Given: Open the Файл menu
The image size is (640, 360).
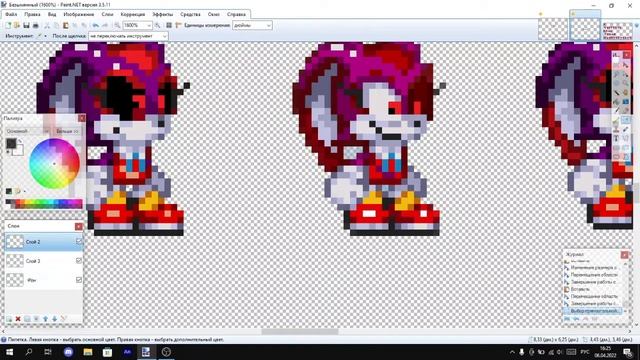Looking at the screenshot, I should [11, 14].
